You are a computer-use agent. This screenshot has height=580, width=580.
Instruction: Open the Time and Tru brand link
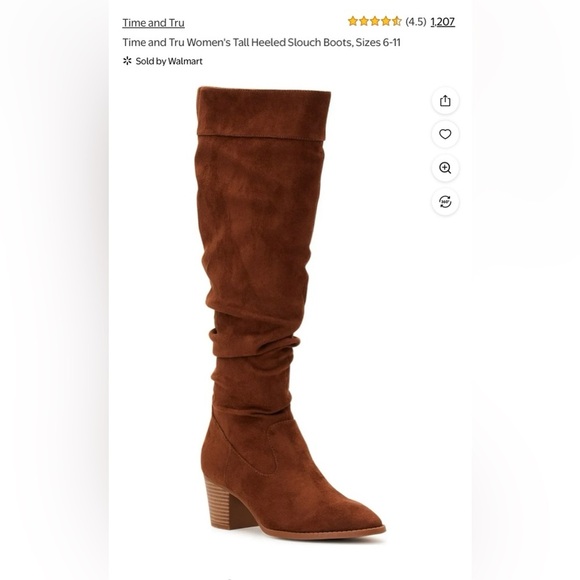coord(154,23)
